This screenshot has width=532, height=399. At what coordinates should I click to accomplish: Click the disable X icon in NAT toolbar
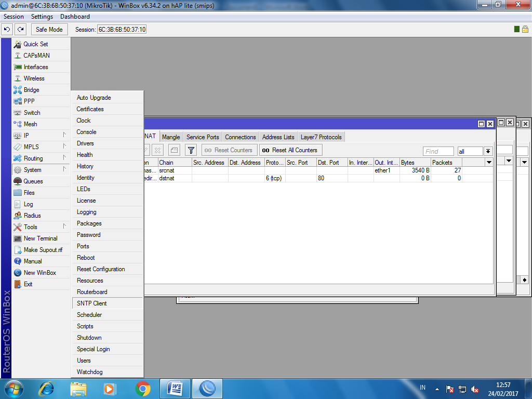(x=158, y=150)
